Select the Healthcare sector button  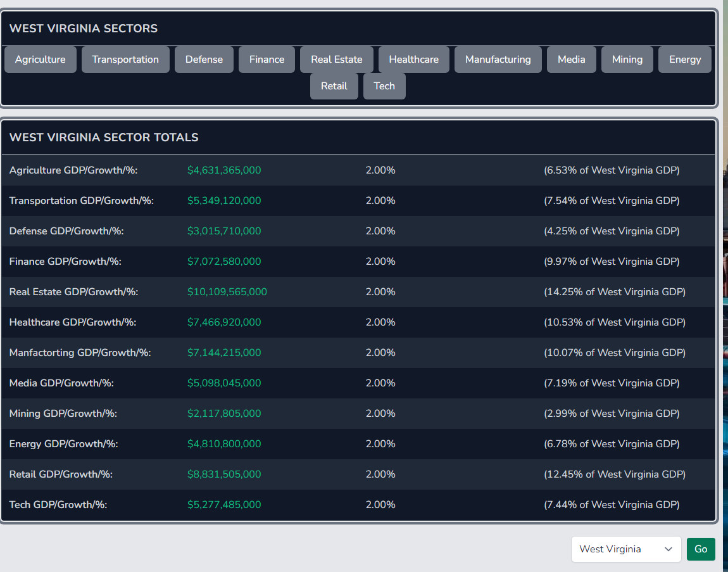pos(413,60)
